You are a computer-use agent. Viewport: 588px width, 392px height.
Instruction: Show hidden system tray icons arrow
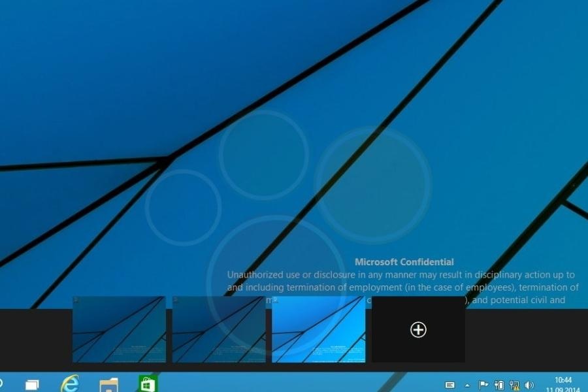click(467, 385)
